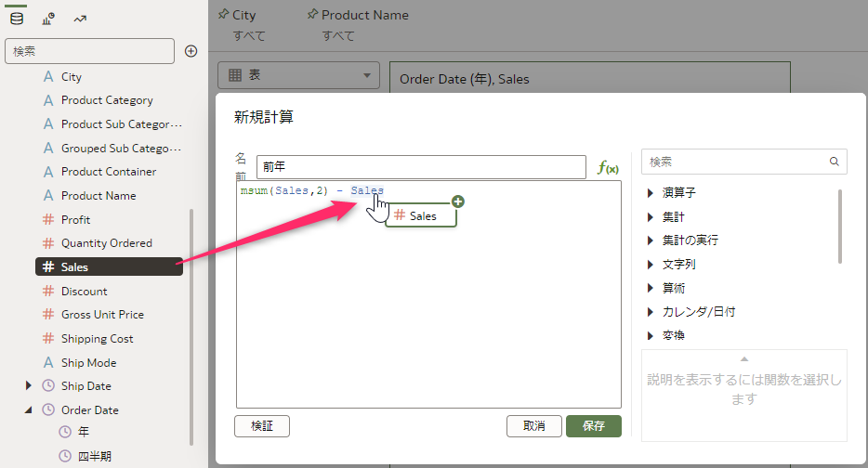Click the hash icon beside Discount
Viewport: 868px width, 468px height.
click(48, 291)
